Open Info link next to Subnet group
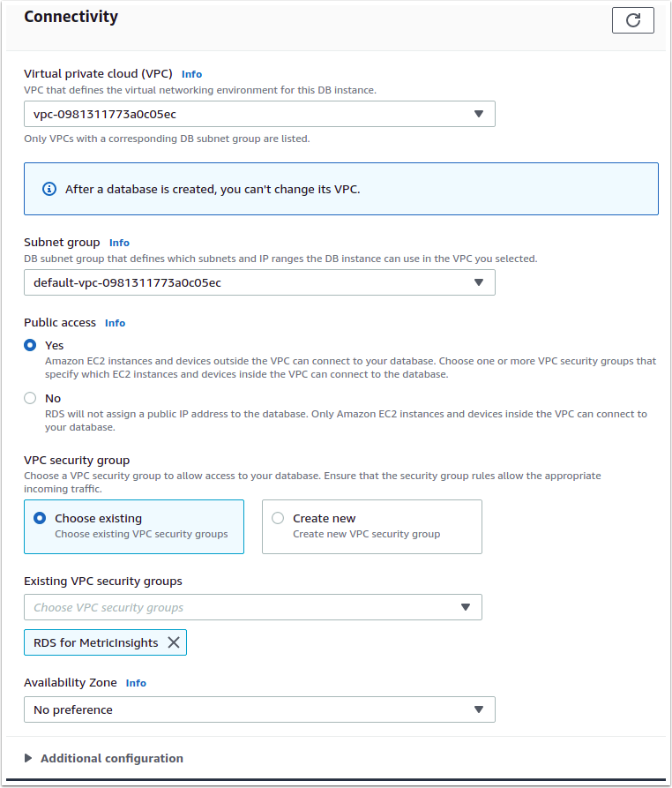The image size is (672, 788). coord(119,243)
